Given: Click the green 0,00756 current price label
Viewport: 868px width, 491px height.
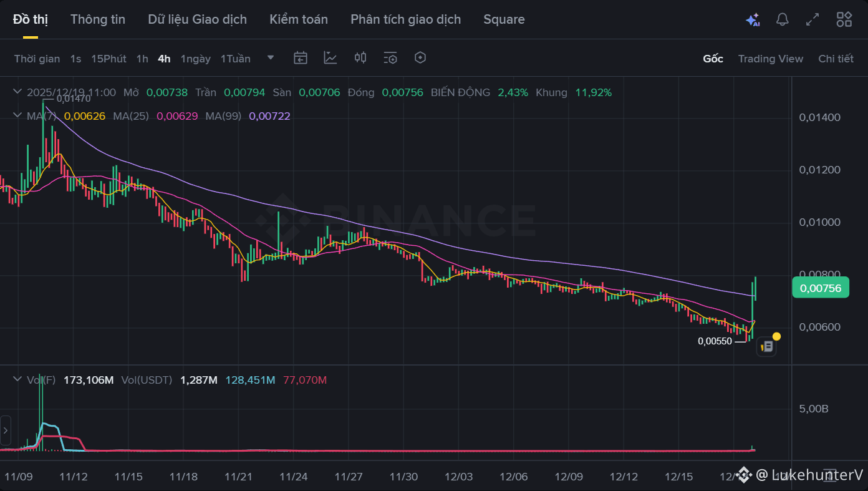Looking at the screenshot, I should pos(820,288).
